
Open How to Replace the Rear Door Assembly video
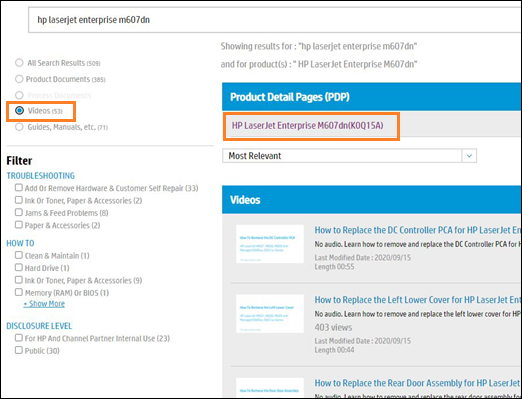pos(418,383)
